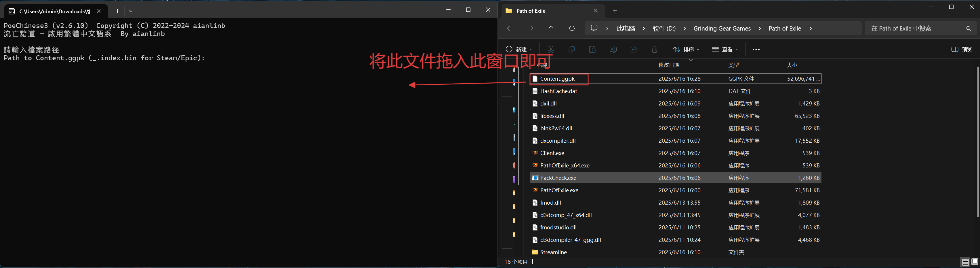The image size is (980, 268).
Task: Select the dxcompiler.dll file
Action: 676,141
